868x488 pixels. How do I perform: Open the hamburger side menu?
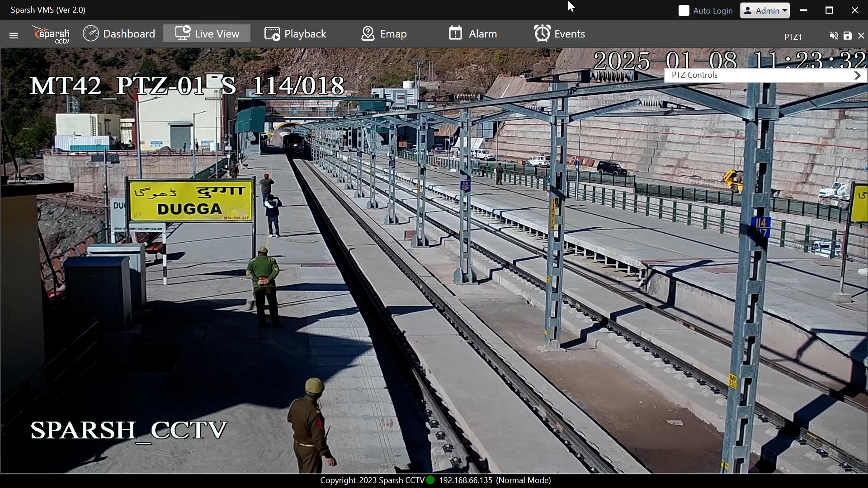(13, 35)
